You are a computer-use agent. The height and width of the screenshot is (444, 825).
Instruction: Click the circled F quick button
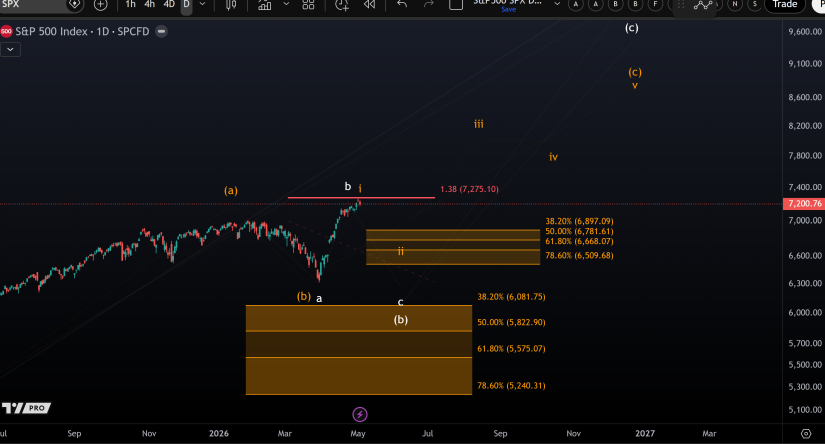pos(655,4)
